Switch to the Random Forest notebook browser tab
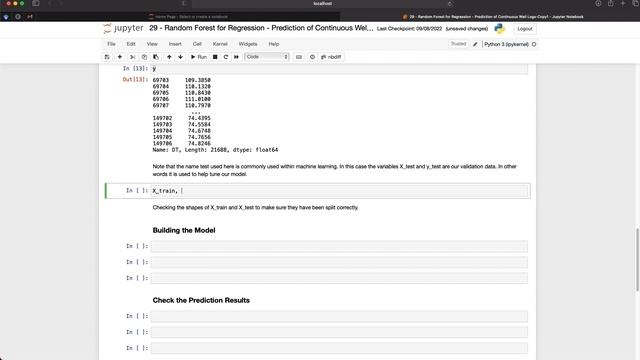 493,17
